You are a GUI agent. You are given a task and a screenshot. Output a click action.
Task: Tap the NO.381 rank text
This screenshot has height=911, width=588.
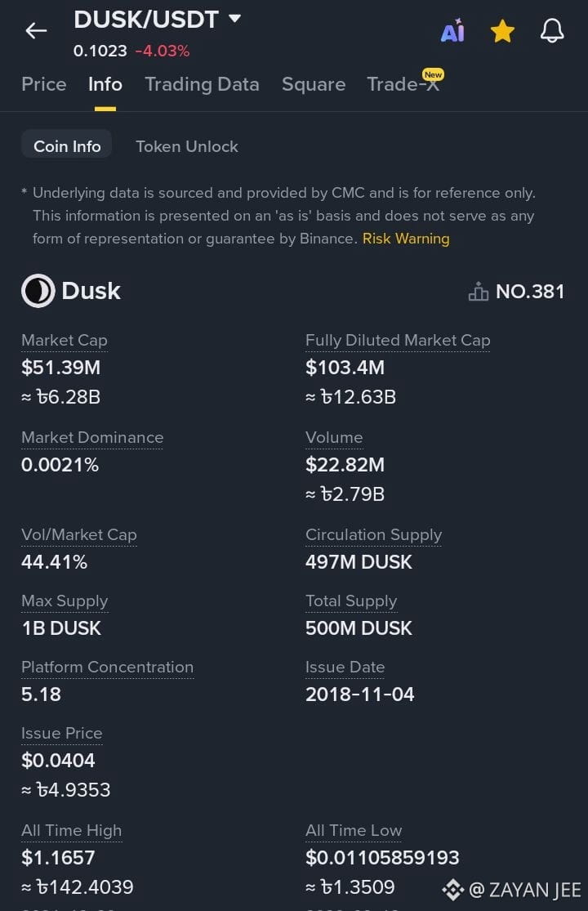[x=530, y=292]
